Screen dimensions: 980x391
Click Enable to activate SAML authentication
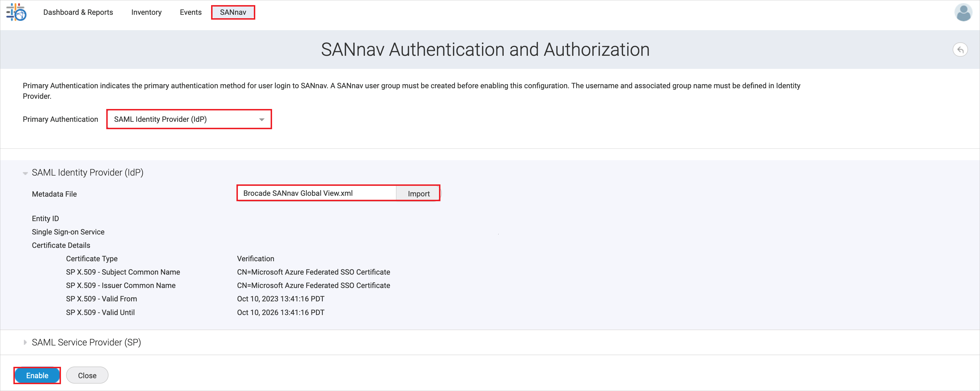pyautogui.click(x=37, y=375)
